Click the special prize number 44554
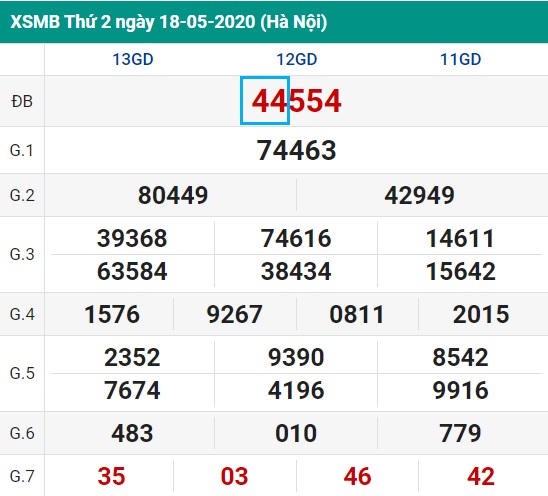 pyautogui.click(x=296, y=101)
